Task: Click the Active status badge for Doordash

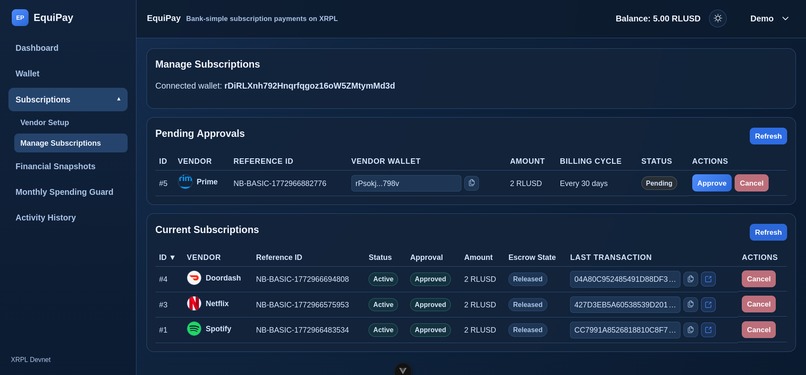Action: click(x=383, y=279)
